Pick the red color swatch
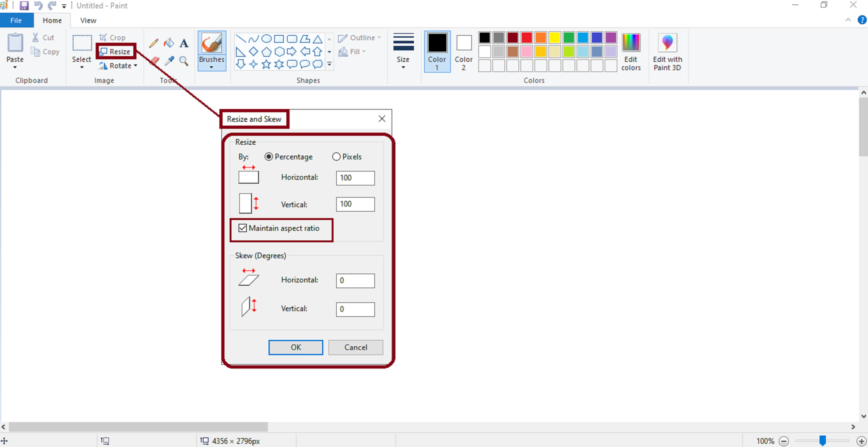Viewport: 868px width, 447px height. click(527, 38)
